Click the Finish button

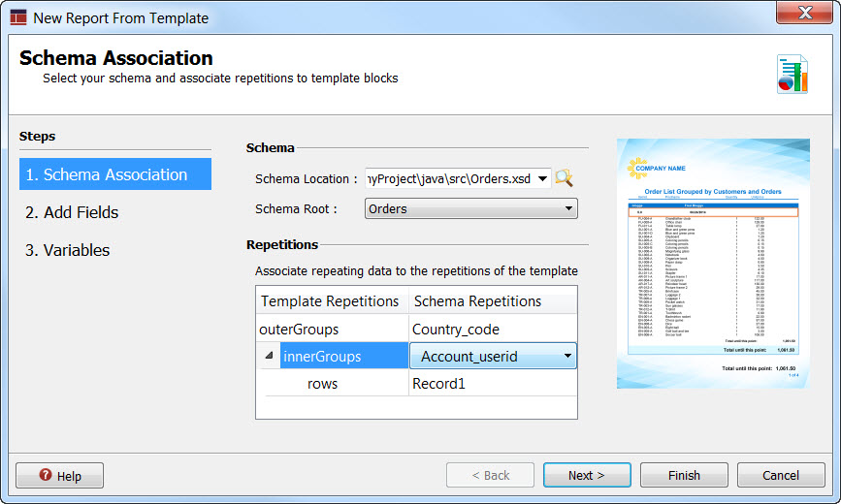(684, 475)
